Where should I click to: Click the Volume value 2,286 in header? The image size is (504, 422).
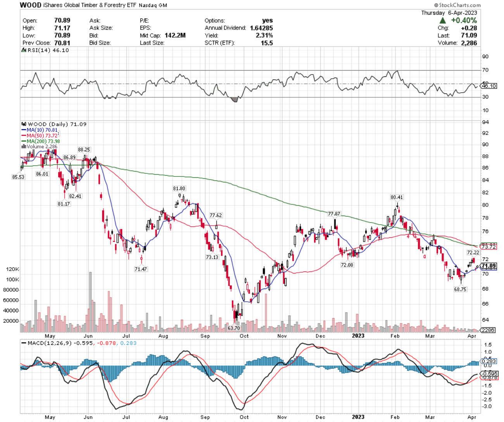click(469, 43)
